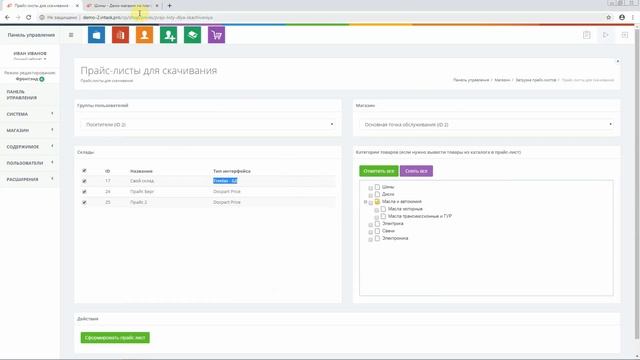Screen dimensions: 640x360
Task: Open the purple shopping cart tile
Action: point(216,35)
